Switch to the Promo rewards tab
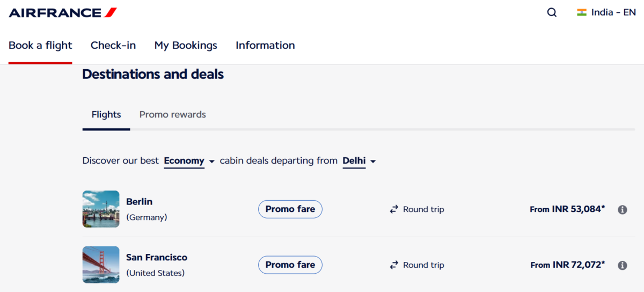Screen dimensions: 644x292 172,114
